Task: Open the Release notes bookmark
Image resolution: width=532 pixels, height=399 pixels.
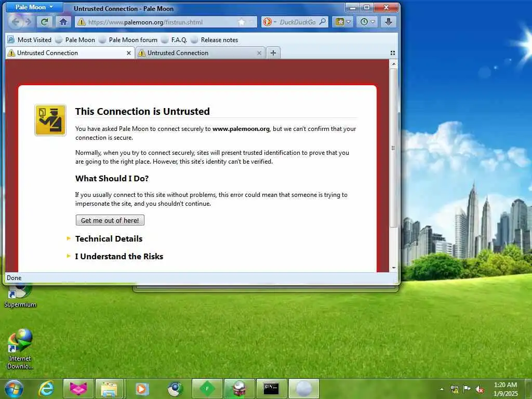Action: (215, 39)
